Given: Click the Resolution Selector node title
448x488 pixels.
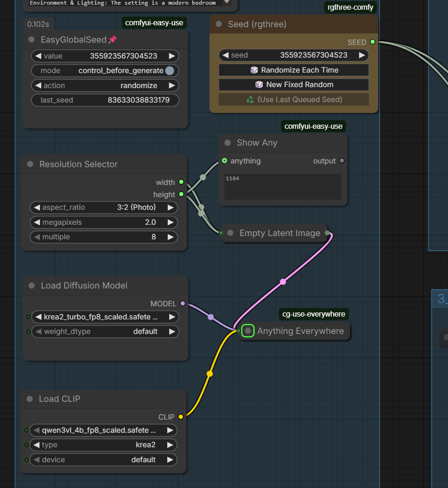Looking at the screenshot, I should coord(78,164).
